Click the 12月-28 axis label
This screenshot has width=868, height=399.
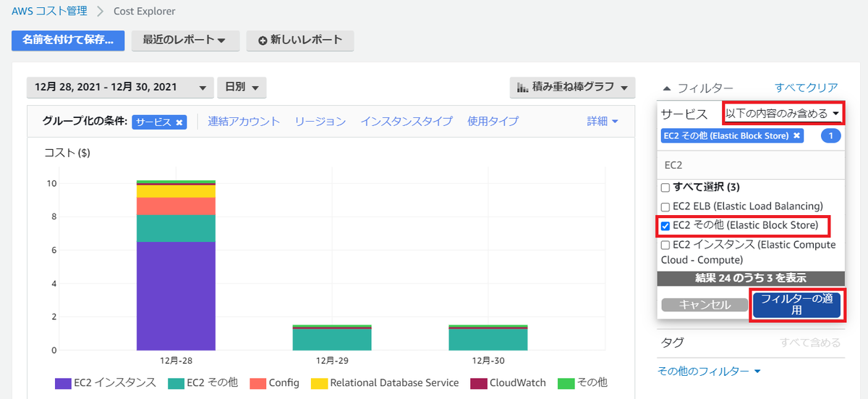[176, 360]
